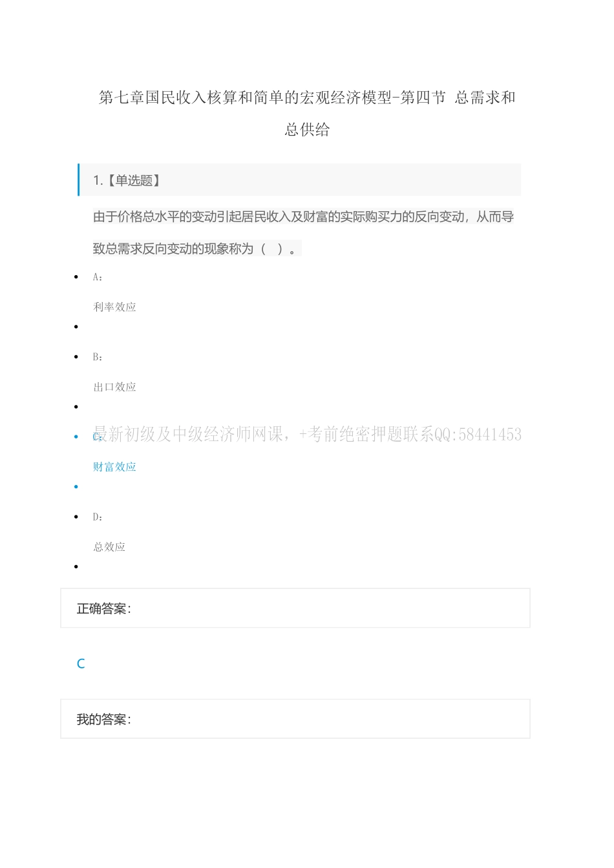Screen dimensions: 614x868
Task: Click the bullet before option B
Action: pos(76,357)
